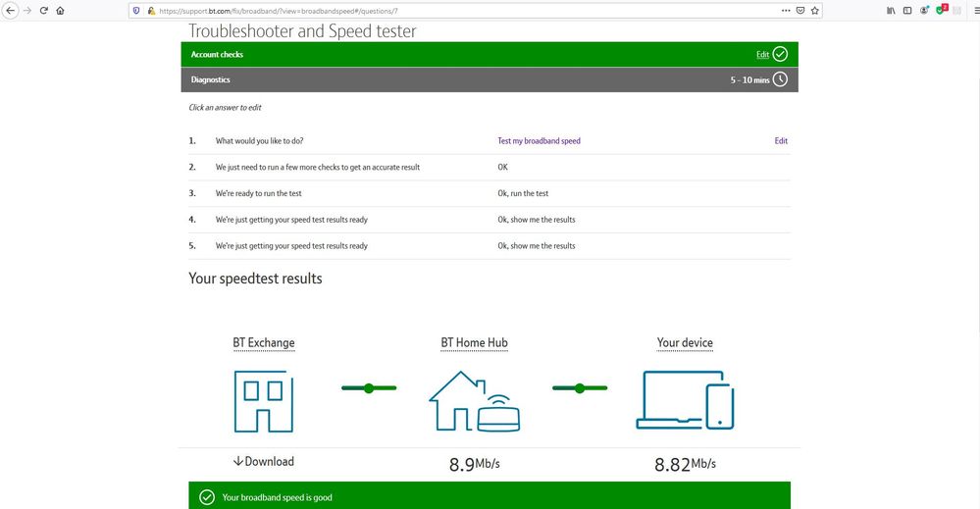
Task: Select the 'Test my broadband speed' answer
Action: pos(539,141)
